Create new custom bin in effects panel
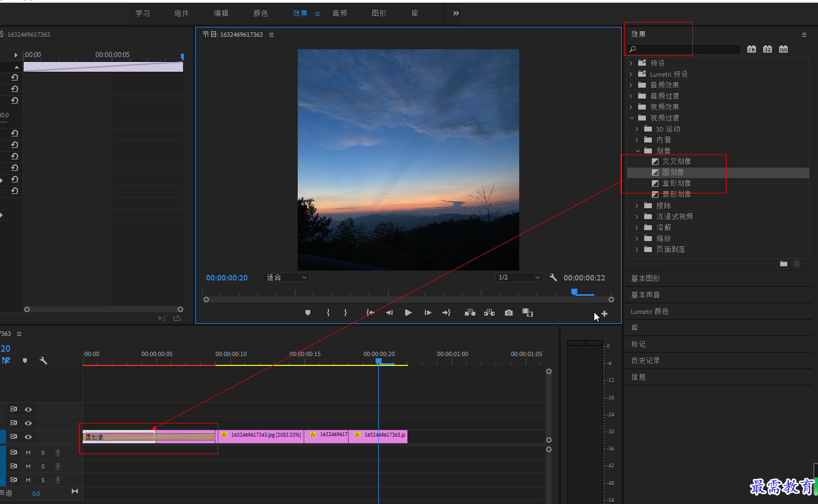Image resolution: width=818 pixels, height=504 pixels. 783,264
